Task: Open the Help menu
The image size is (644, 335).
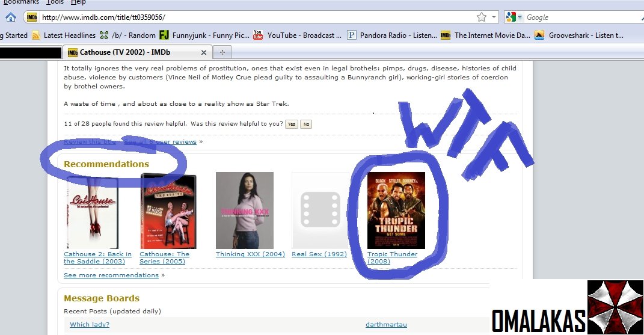Action: point(78,2)
